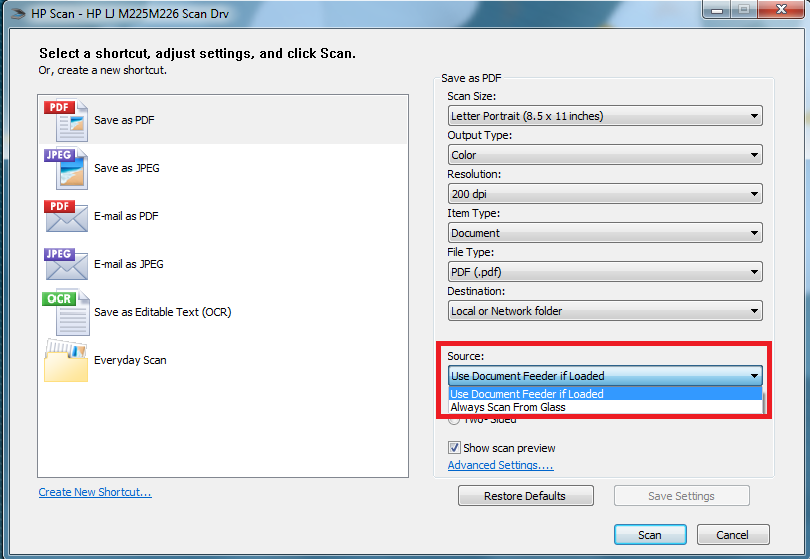Click the Cancel button

pos(733,535)
